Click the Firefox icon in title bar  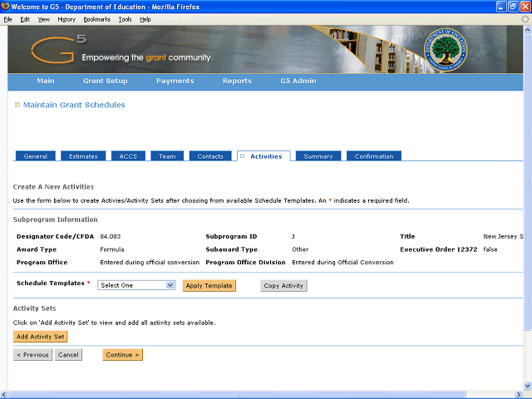5,7
